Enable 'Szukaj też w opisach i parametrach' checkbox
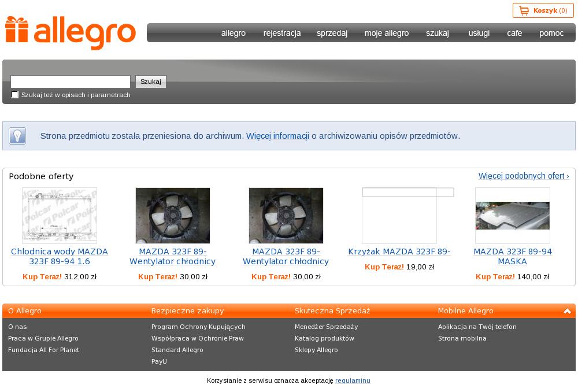This screenshot has height=392, width=578. point(15,95)
